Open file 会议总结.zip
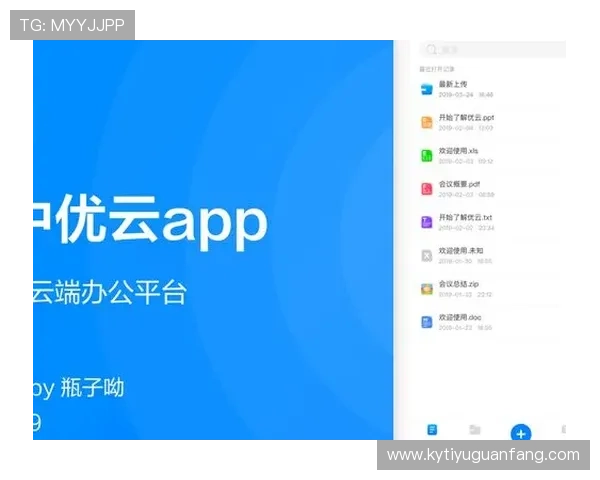 click(492, 289)
